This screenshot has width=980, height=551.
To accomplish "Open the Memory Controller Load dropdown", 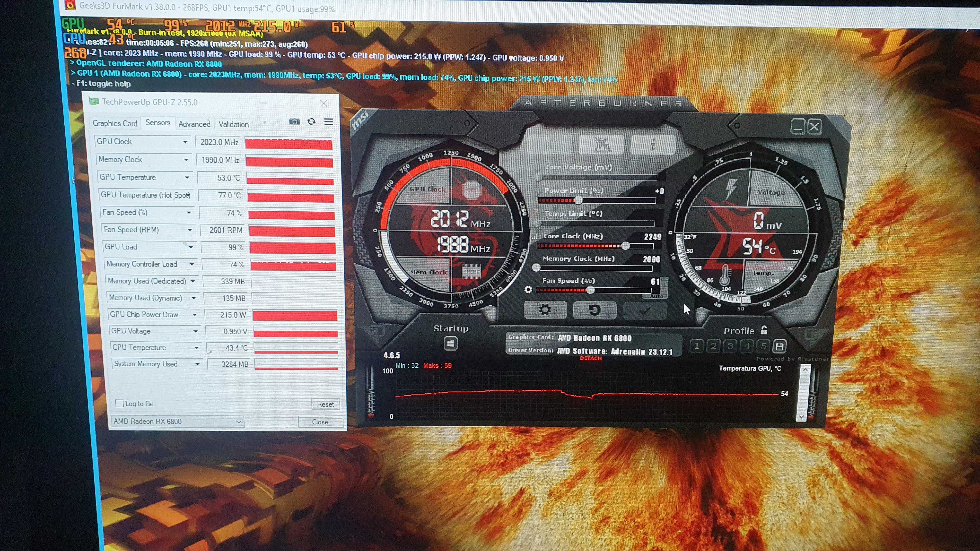I will point(192,264).
